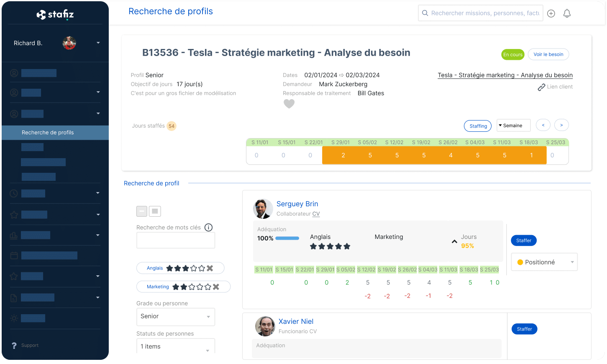Click the keyword search input field
This screenshot has width=607, height=364.
pos(175,241)
